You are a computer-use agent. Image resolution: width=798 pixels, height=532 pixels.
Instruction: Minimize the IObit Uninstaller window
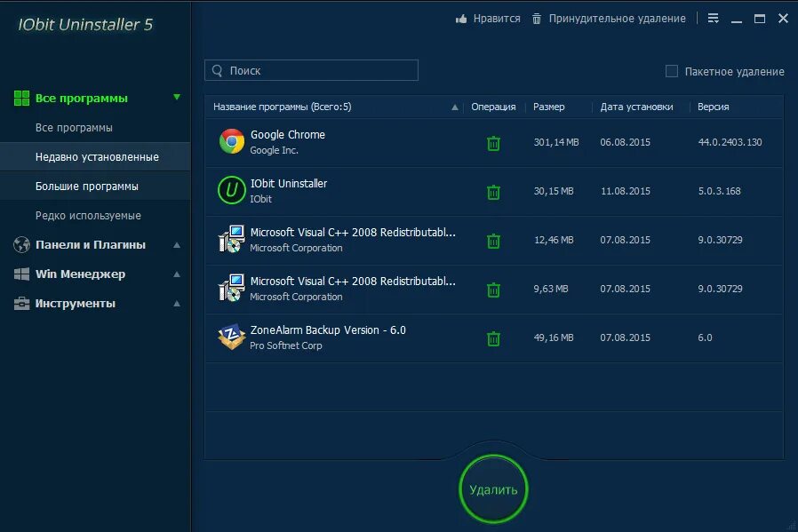737,20
